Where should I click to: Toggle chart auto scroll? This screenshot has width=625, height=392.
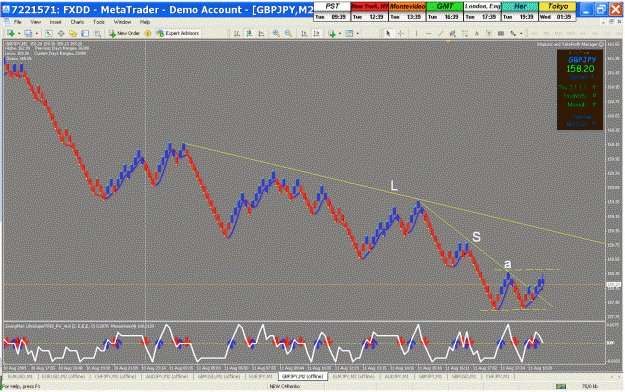[304, 34]
